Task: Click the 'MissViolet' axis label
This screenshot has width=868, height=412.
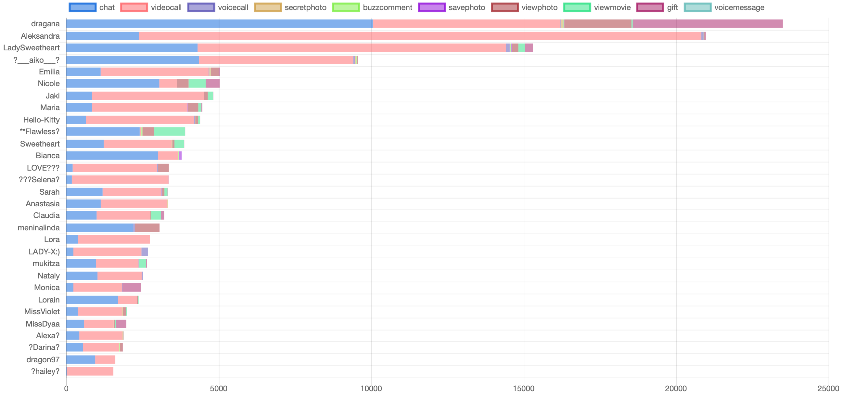Action: pyautogui.click(x=42, y=312)
